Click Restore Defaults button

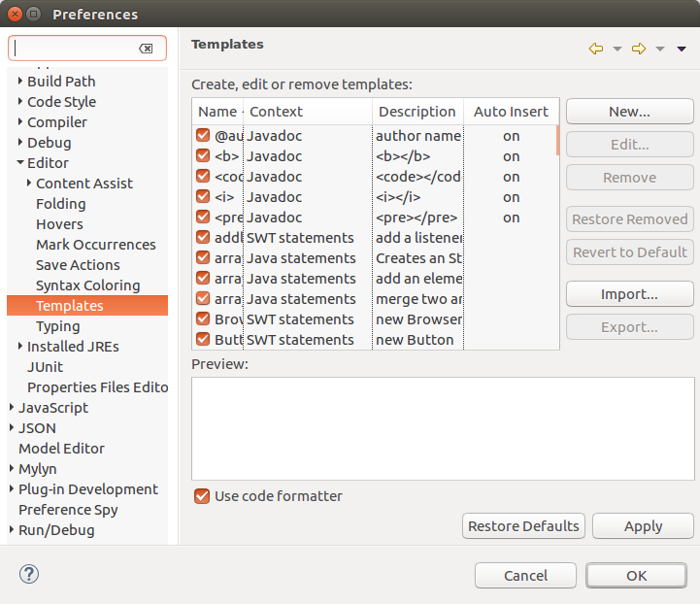click(x=523, y=526)
